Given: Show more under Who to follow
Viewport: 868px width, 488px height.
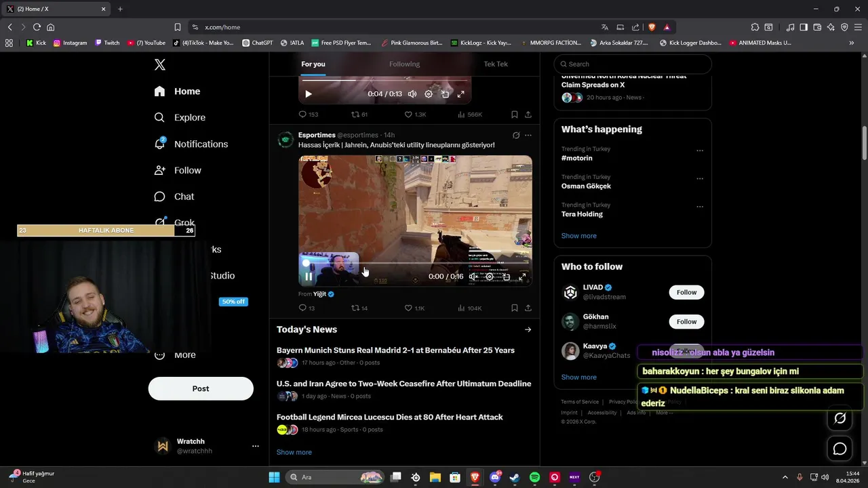Looking at the screenshot, I should point(578,377).
